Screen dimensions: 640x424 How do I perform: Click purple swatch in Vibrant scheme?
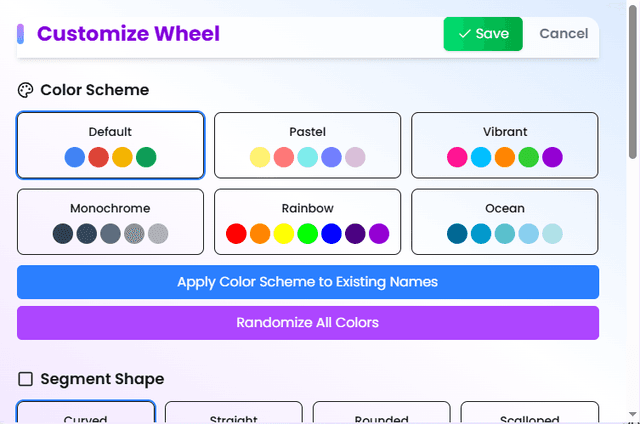(x=552, y=157)
